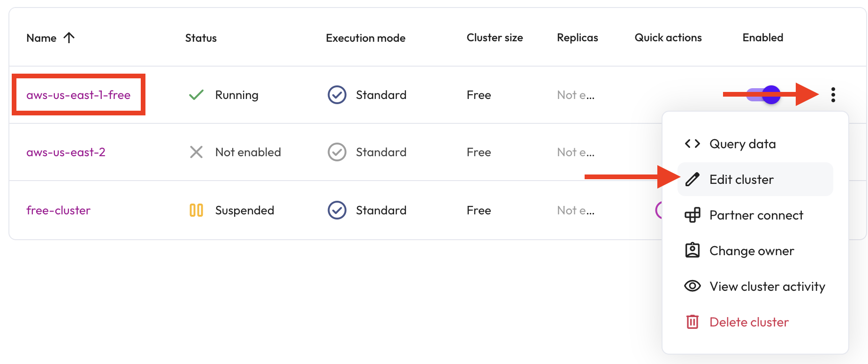Open the free-cluster link

[x=58, y=210]
